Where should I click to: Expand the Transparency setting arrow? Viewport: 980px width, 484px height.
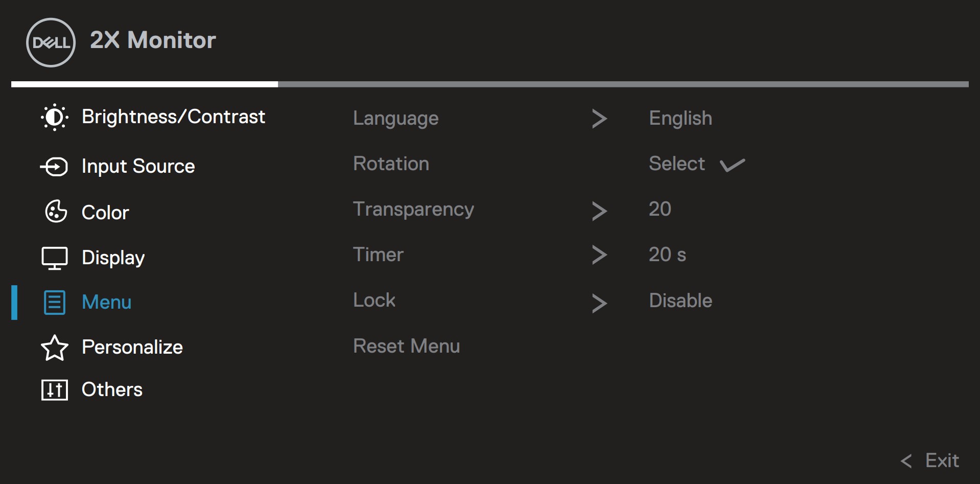click(599, 211)
